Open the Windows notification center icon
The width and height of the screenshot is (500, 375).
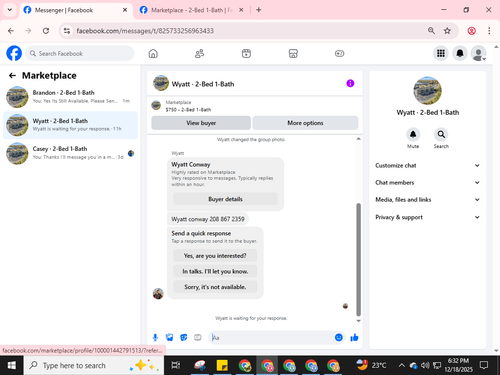tap(484, 365)
